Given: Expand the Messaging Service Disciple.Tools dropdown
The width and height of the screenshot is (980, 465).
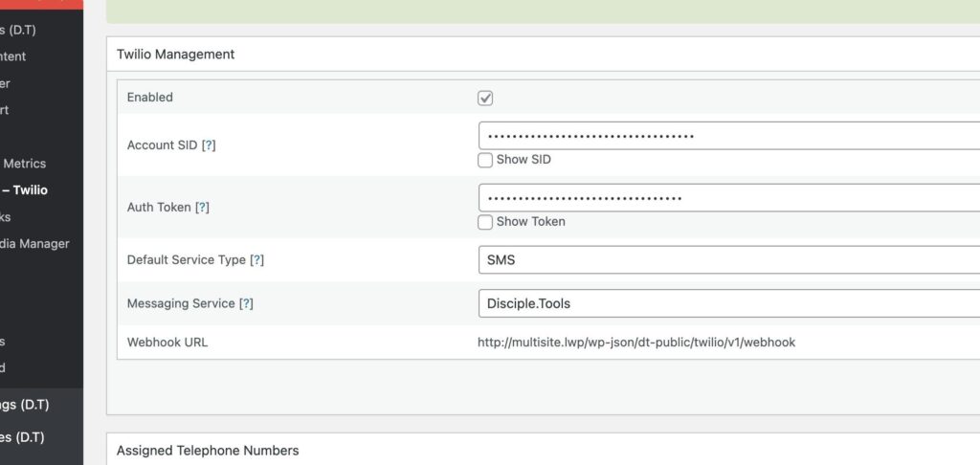Looking at the screenshot, I should coord(727,303).
